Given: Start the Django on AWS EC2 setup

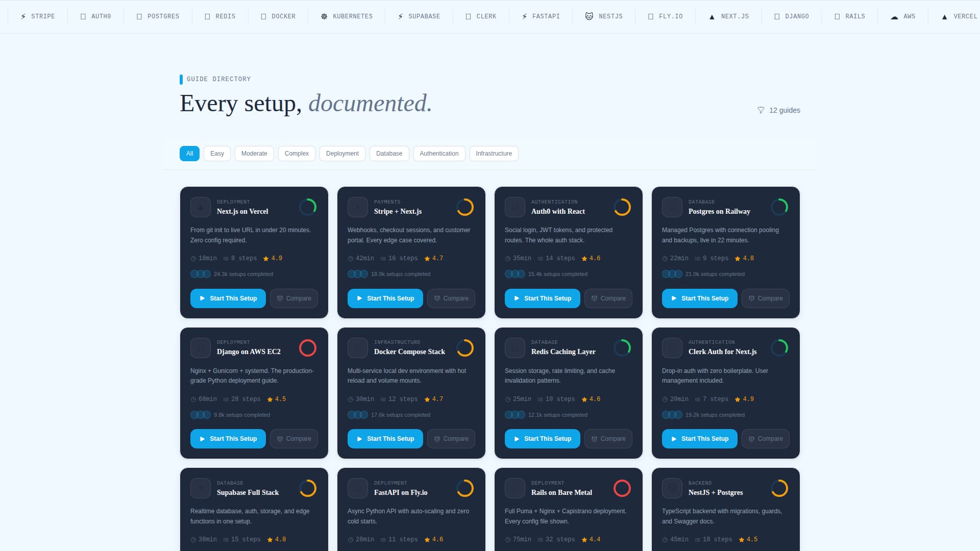Looking at the screenshot, I should pyautogui.click(x=228, y=439).
